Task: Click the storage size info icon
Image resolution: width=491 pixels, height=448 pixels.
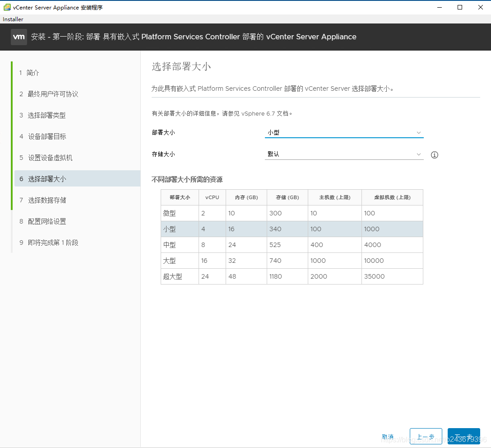Action: pyautogui.click(x=434, y=155)
